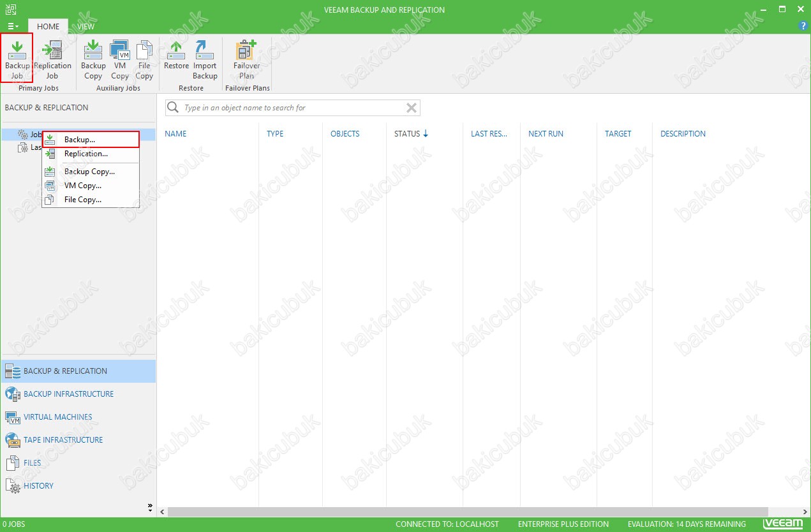Switch to the VIEW ribbon tab

coord(86,27)
